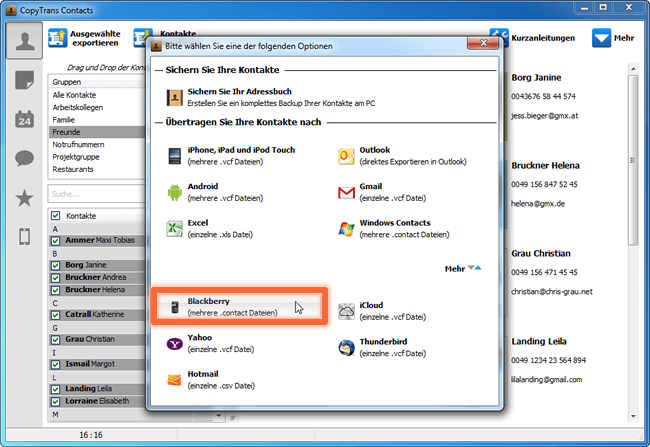This screenshot has width=650, height=447.
Task: Open the Favorites star icon
Action: [24, 198]
